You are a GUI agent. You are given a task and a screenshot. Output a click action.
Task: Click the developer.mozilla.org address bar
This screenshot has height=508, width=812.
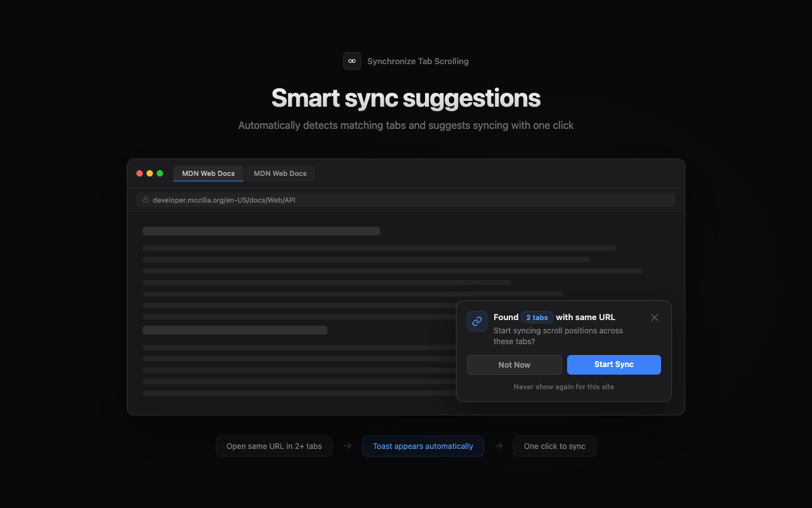(406, 200)
